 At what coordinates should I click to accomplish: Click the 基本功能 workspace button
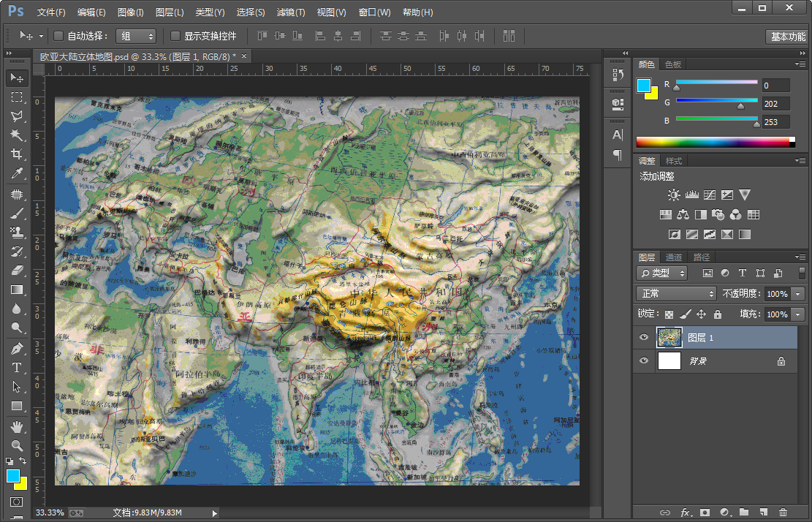787,37
